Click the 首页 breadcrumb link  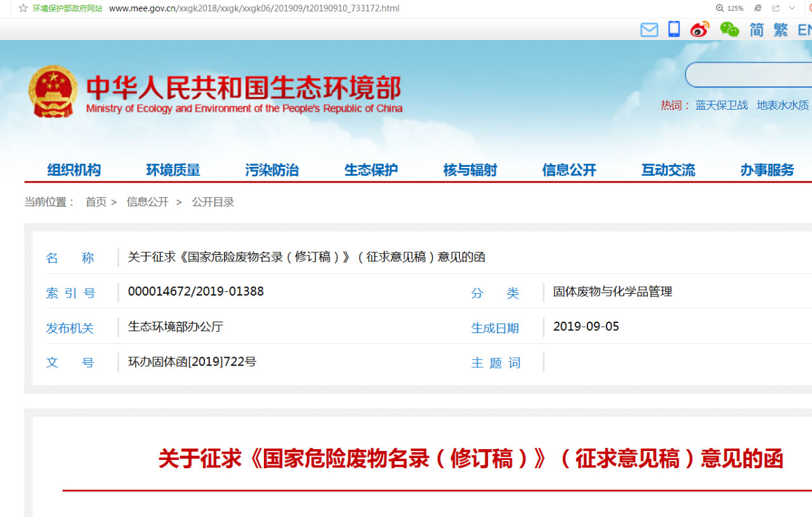pos(96,202)
